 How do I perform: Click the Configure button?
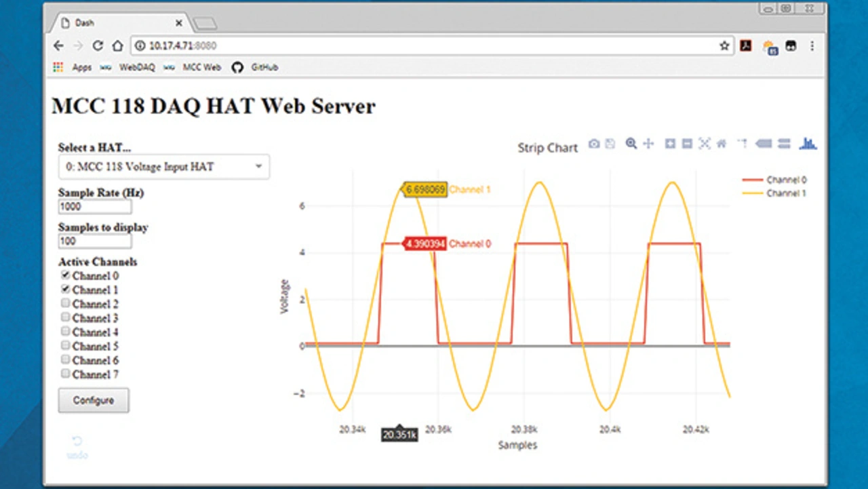94,400
